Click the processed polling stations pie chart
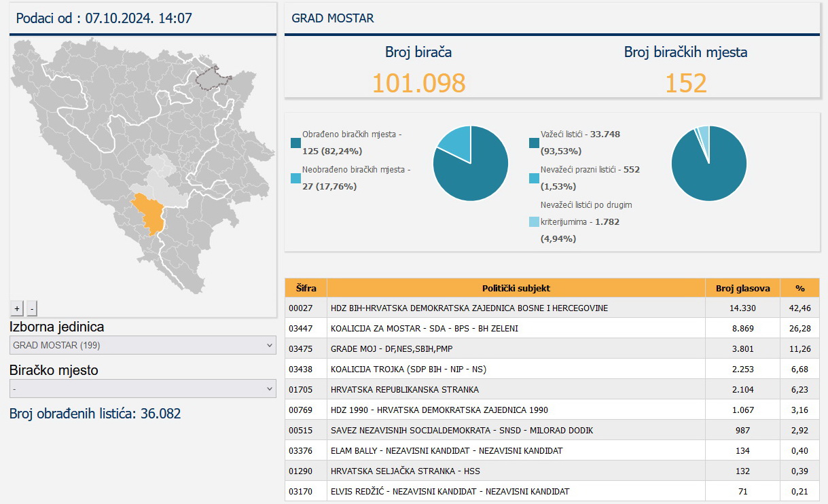The width and height of the screenshot is (828, 504). [471, 164]
